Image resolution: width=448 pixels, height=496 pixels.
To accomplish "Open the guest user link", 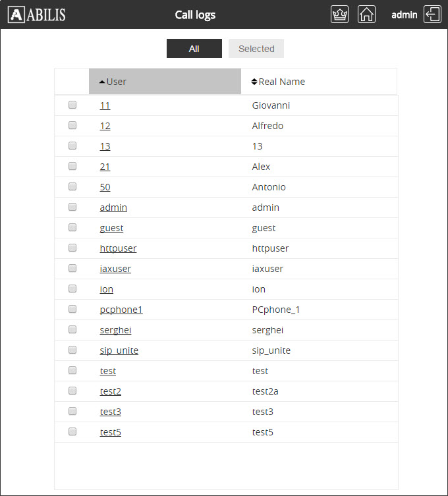I will (111, 228).
